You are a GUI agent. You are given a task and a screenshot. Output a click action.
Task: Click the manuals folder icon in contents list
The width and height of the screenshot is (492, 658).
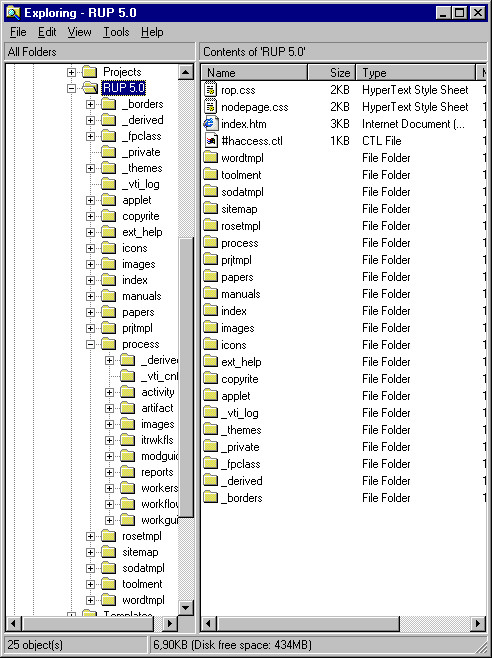pos(211,293)
